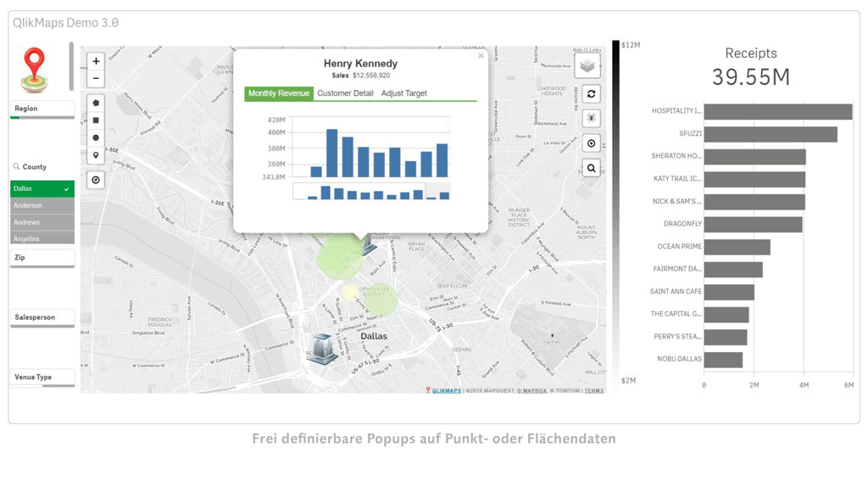Click the NICK & SAM'S bar
The width and height of the screenshot is (868, 481).
click(754, 202)
